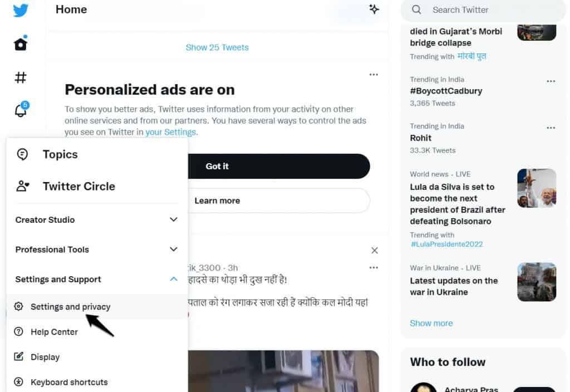Click the sparkle timeline settings icon
The height and width of the screenshot is (392, 570).
click(x=374, y=9)
